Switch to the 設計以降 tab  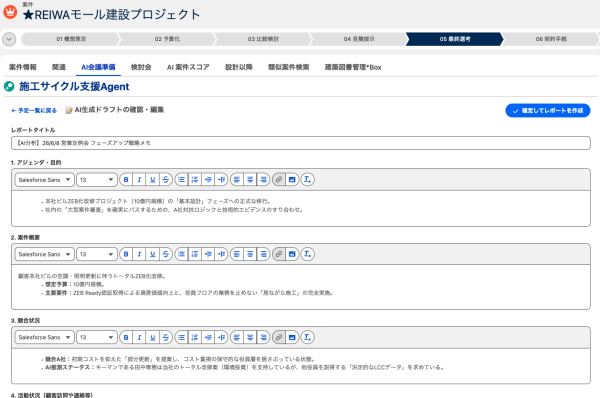(239, 67)
